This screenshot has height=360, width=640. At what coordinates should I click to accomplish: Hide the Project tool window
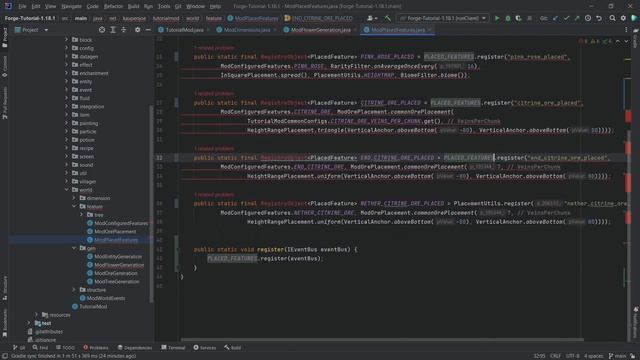tap(148, 30)
